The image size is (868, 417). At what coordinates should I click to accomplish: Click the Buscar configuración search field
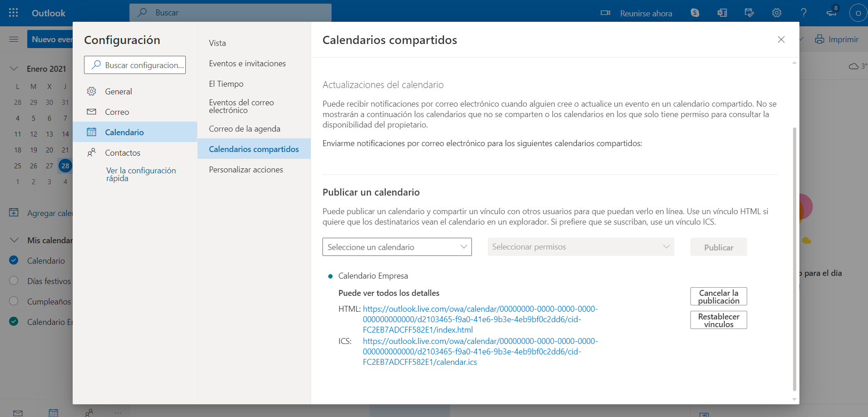(x=135, y=65)
